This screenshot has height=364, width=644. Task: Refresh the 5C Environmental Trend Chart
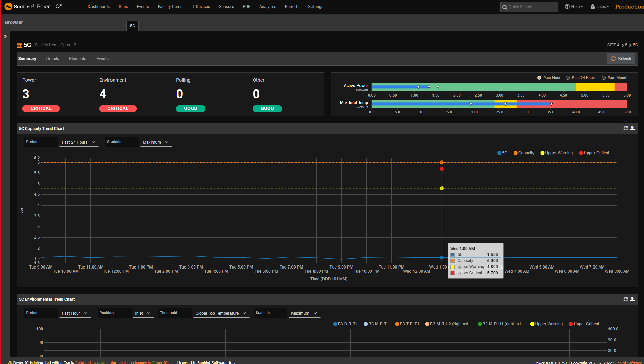(x=625, y=299)
